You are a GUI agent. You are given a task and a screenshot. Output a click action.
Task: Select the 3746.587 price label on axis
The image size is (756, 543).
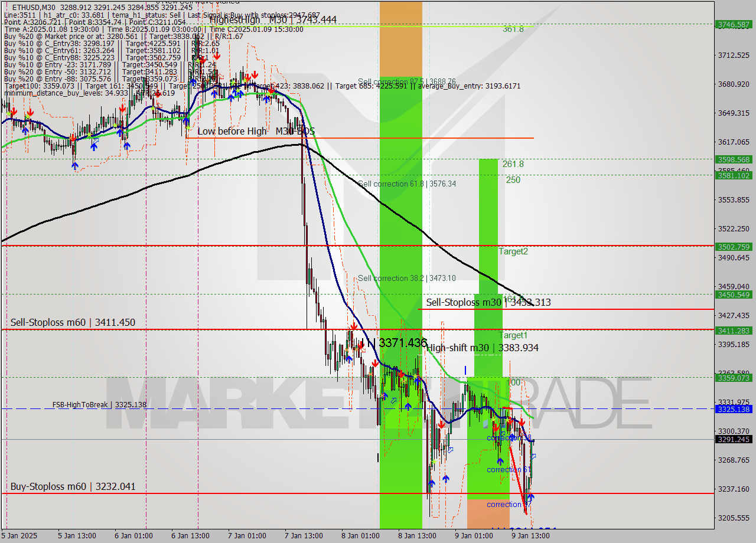tap(734, 24)
